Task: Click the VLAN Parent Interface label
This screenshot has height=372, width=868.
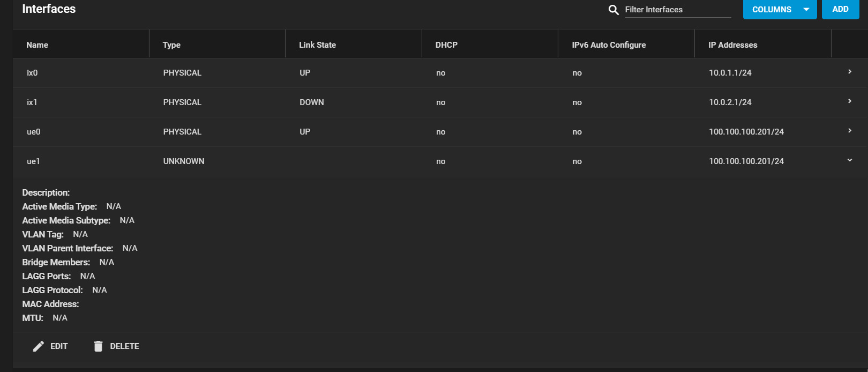Action: pyautogui.click(x=68, y=248)
